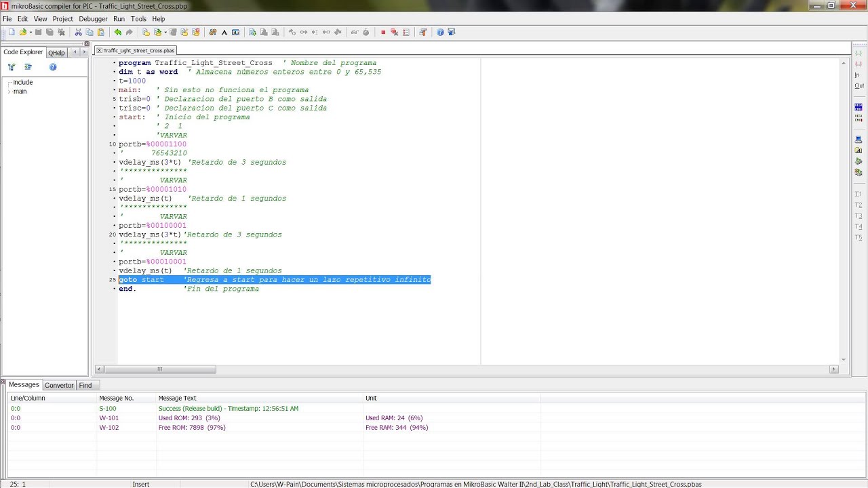
Task: Click the Save file disk icon
Action: pos(39,32)
